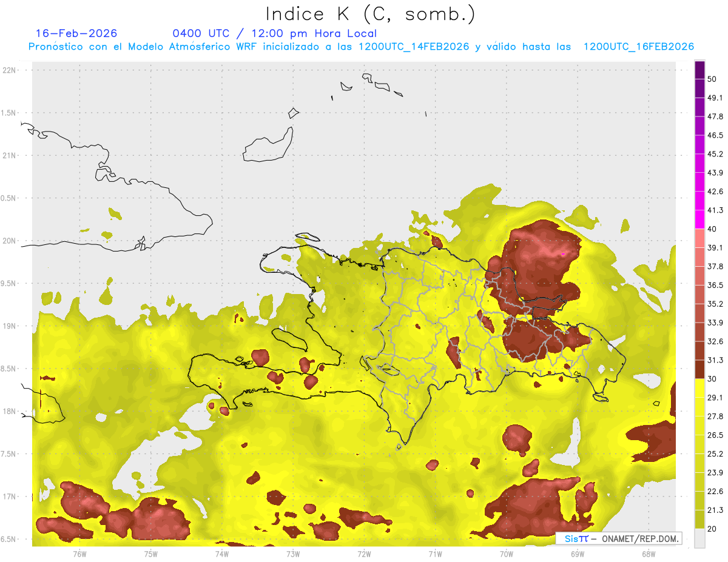Click the '45.2' colorbar value

pos(715,154)
